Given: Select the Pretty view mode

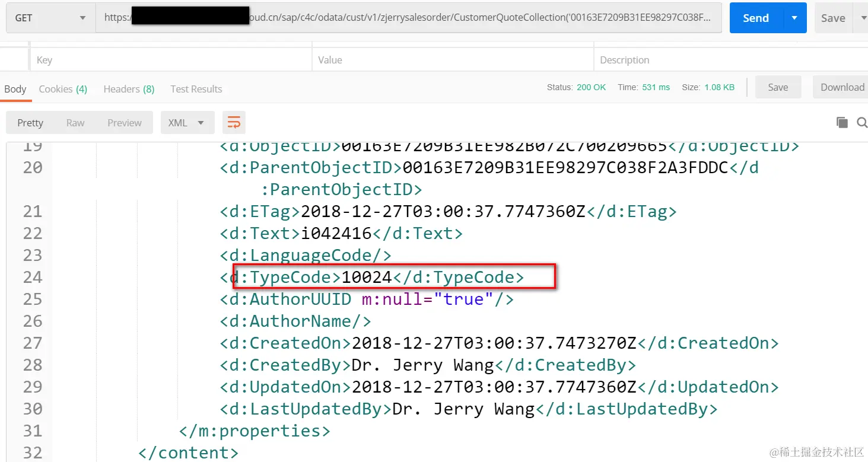Looking at the screenshot, I should (x=30, y=123).
